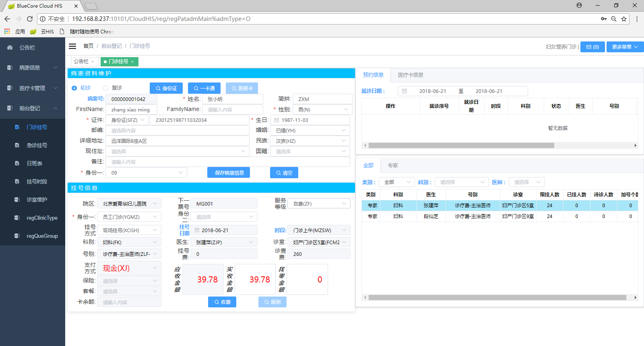Image resolution: width=644 pixels, height=346 pixels.
Task: Toggle the hamburger sidebar menu icon
Action: 72,46
